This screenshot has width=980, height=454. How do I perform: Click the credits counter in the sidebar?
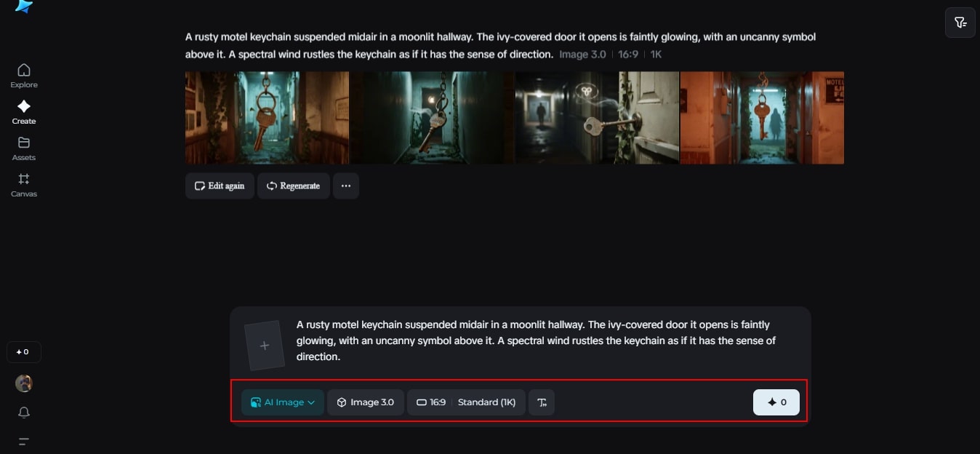[x=24, y=352]
